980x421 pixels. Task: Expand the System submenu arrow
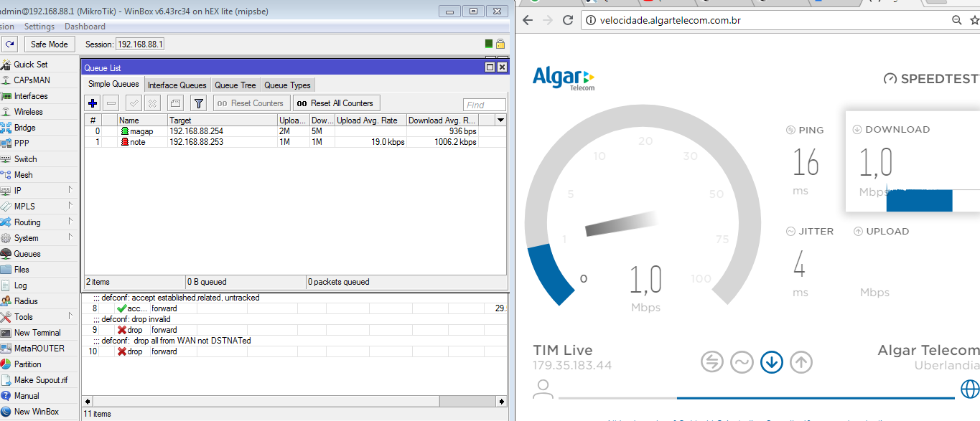(x=71, y=237)
